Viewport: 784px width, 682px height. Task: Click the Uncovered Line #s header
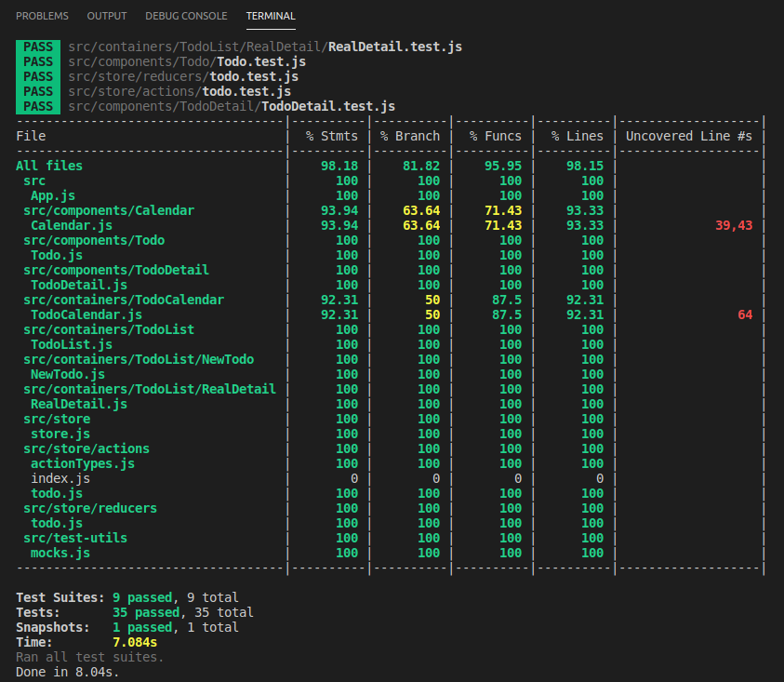[x=689, y=136]
